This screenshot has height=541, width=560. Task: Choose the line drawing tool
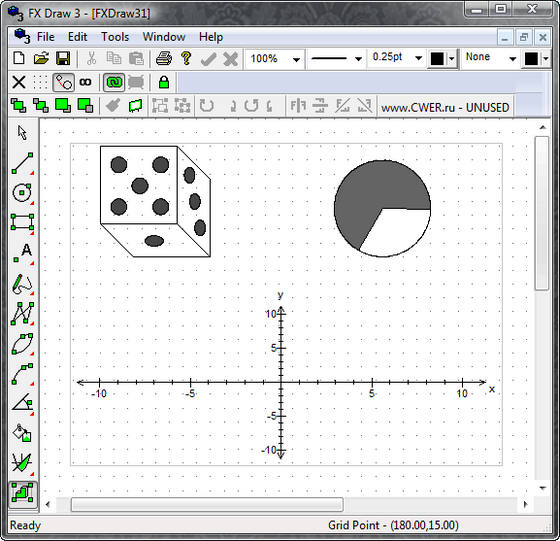tap(22, 163)
